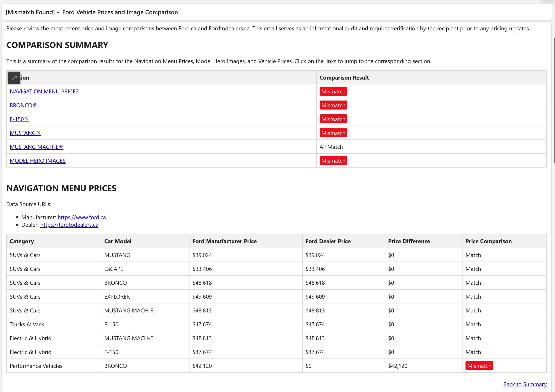
Task: Visit the manufacturer link https://www.ford.ca
Action: [82, 217]
